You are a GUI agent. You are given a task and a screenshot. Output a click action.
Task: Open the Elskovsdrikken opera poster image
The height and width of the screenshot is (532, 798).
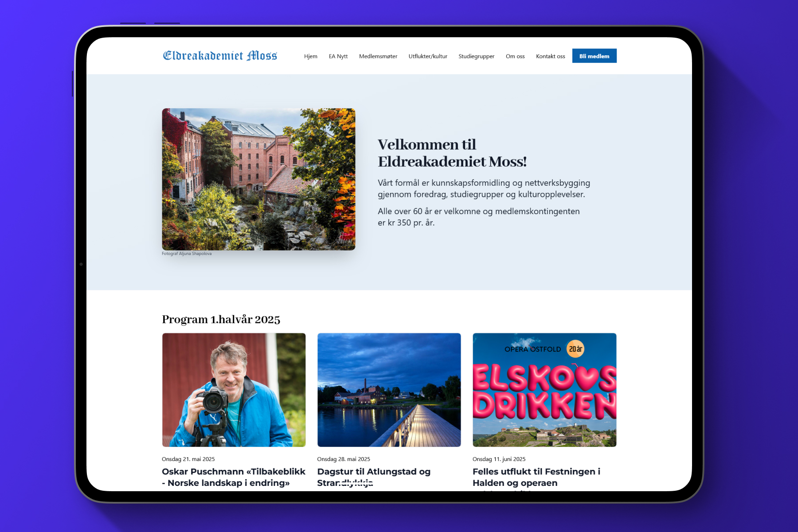[x=544, y=390]
